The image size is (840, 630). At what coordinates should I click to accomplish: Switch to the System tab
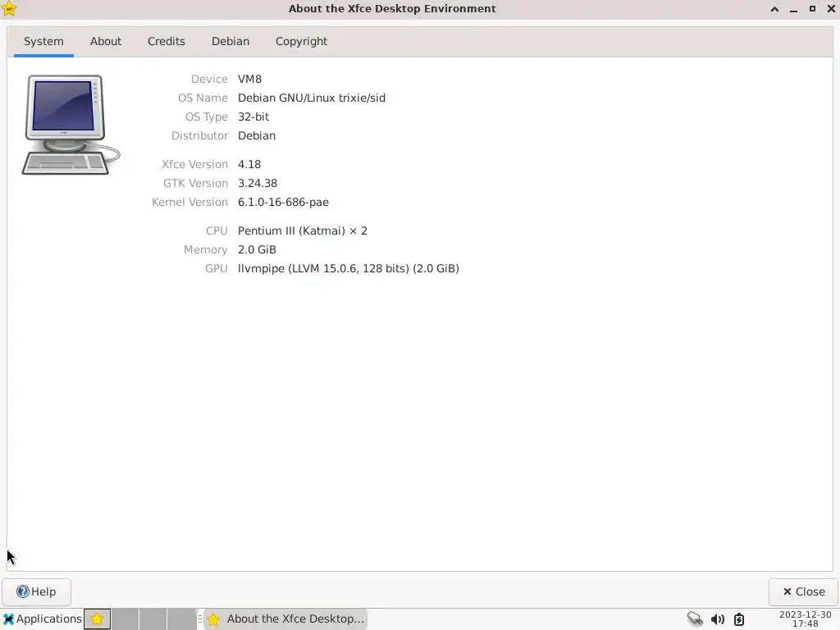(x=43, y=41)
